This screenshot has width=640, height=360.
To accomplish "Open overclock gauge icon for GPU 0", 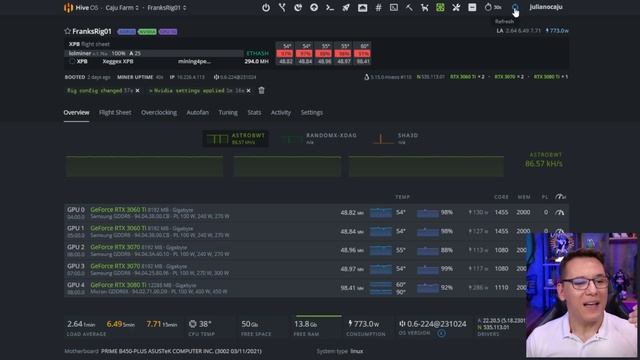I will (560, 212).
